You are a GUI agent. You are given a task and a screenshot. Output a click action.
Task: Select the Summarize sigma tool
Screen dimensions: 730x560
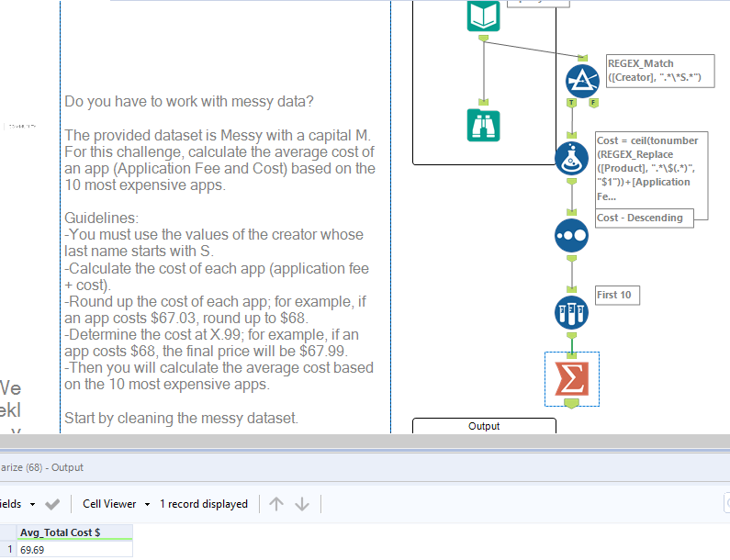(572, 379)
